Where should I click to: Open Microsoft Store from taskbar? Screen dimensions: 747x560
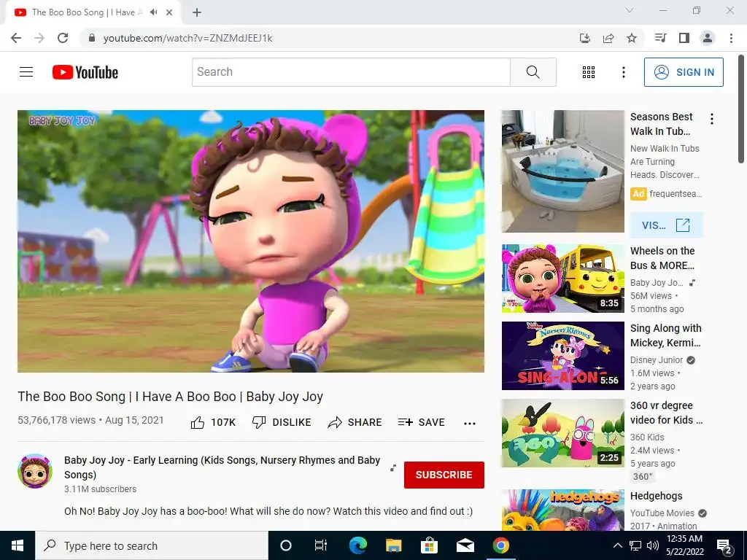point(429,545)
